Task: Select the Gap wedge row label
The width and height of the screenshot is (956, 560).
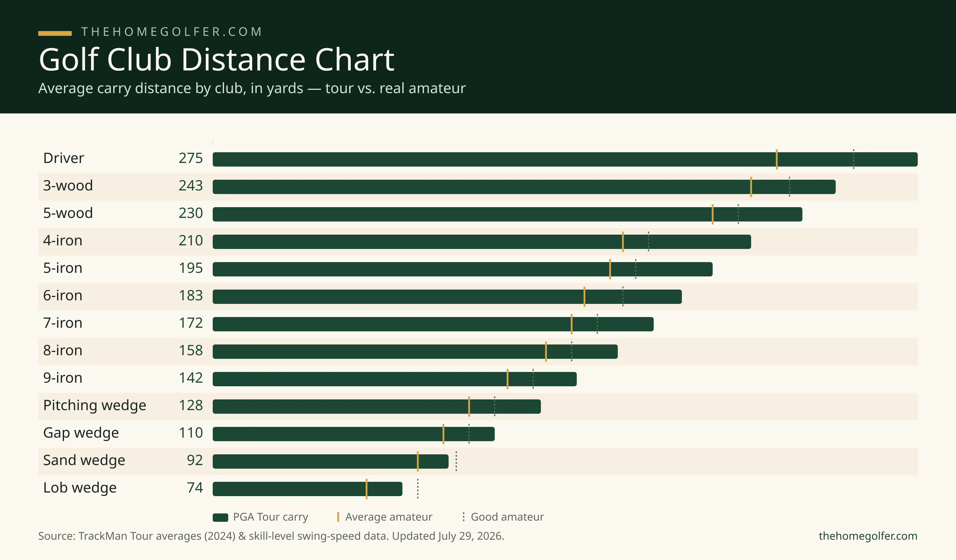Action: tap(81, 433)
